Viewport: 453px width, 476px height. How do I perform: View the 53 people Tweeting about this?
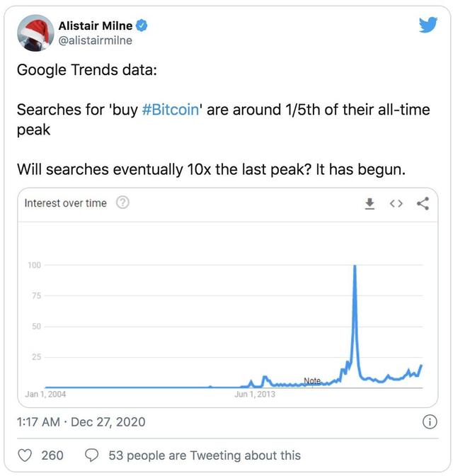tap(204, 455)
